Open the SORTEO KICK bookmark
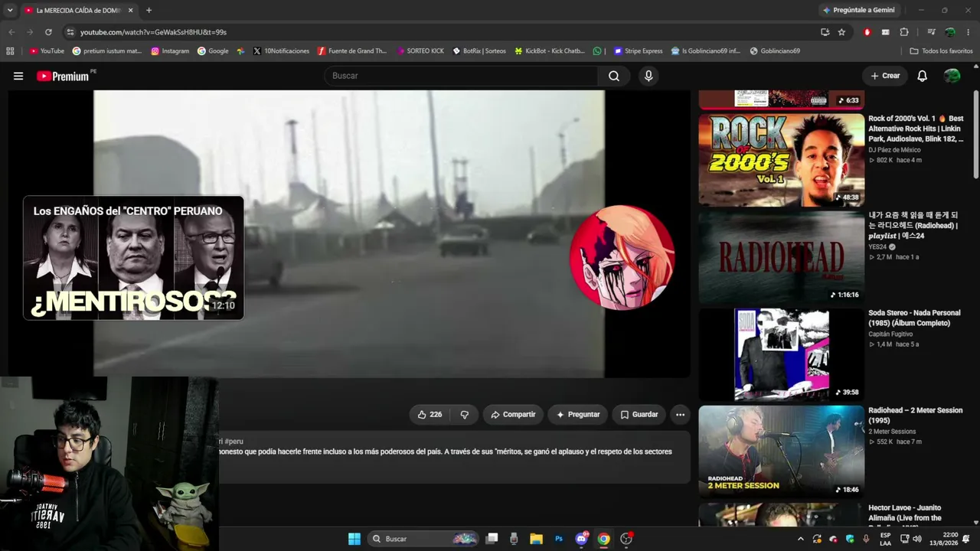The height and width of the screenshot is (551, 980). [x=420, y=51]
